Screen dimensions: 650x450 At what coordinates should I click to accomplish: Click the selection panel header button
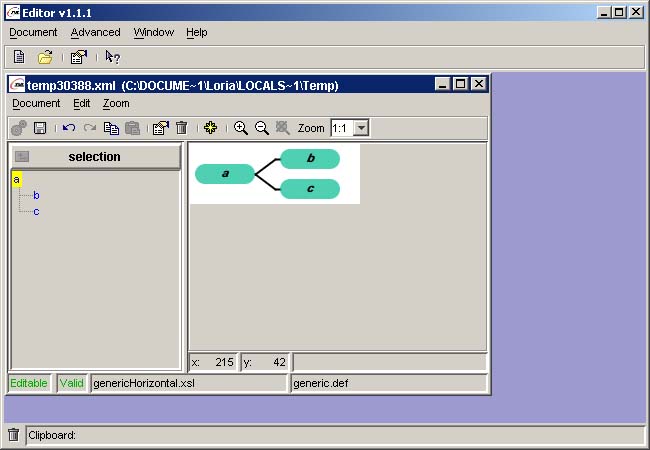(x=96, y=157)
